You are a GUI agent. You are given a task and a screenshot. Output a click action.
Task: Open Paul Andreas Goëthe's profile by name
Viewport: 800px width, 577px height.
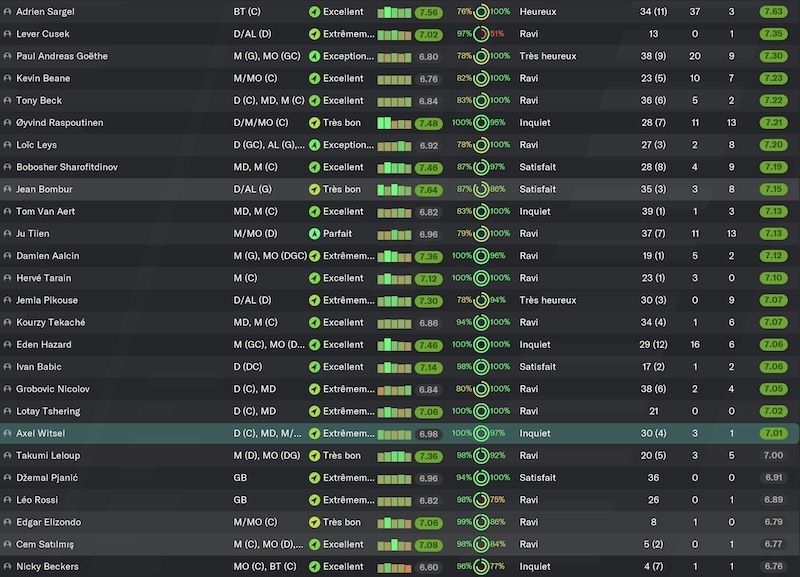pyautogui.click(x=62, y=56)
